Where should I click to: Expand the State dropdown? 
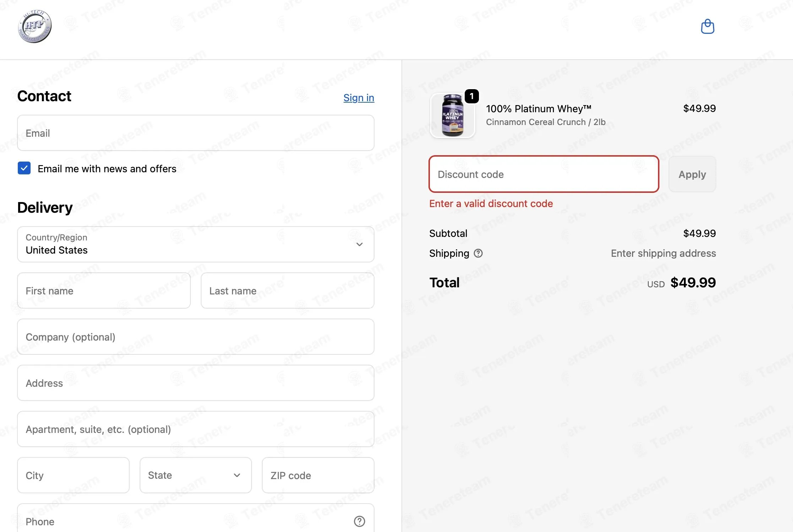click(x=196, y=475)
